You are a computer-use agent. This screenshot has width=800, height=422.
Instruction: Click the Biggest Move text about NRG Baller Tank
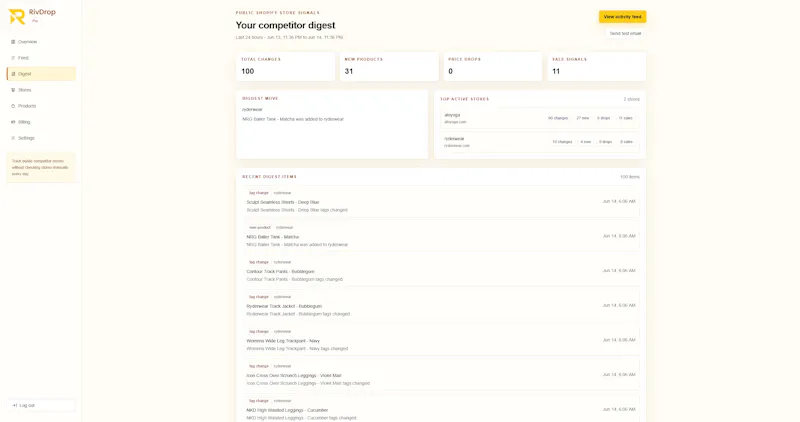tap(293, 119)
